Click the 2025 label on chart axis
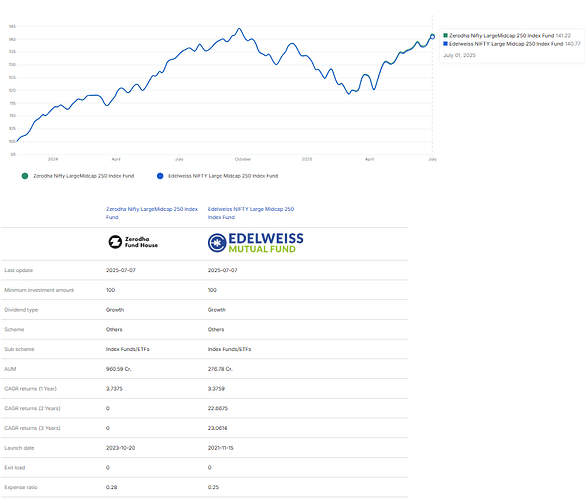The image size is (585, 500). pos(307,159)
